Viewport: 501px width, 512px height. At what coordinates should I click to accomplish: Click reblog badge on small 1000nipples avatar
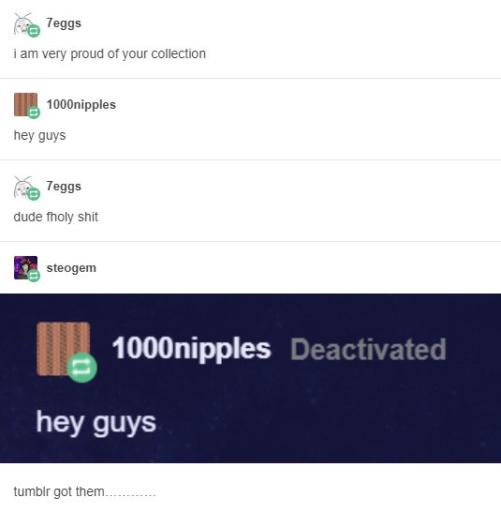click(33, 113)
